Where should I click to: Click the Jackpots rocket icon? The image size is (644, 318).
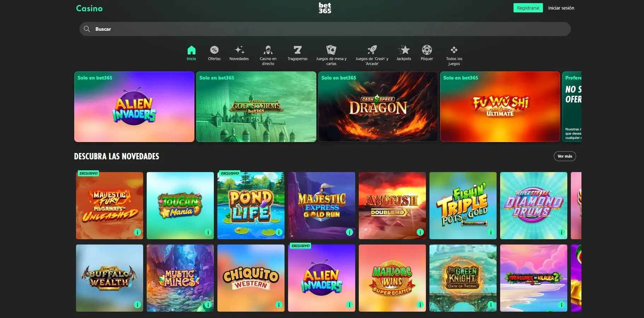pos(403,49)
